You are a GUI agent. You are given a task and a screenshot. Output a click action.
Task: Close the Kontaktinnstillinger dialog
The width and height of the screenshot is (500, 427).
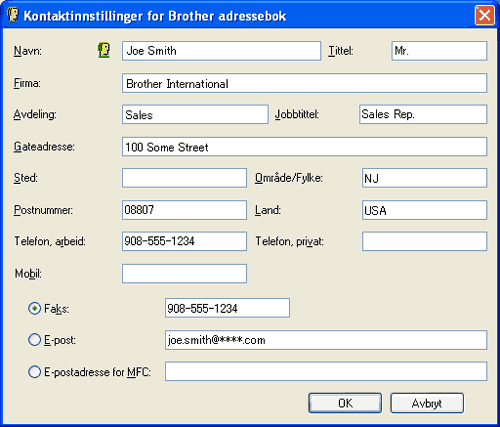pos(484,15)
